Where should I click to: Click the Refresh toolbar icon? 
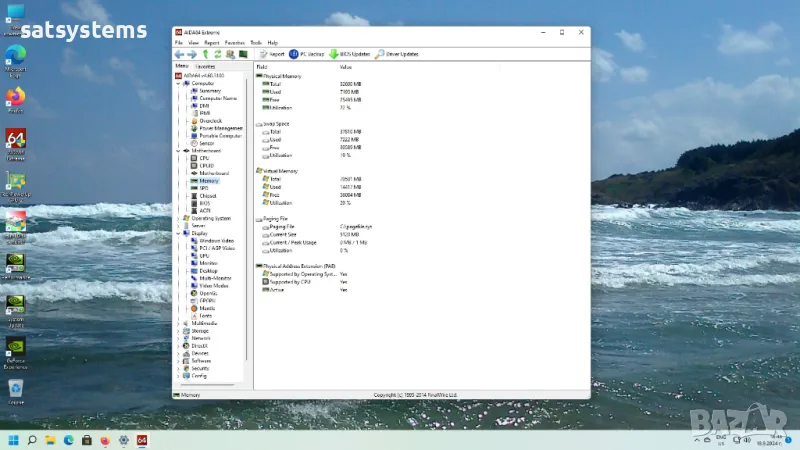coord(217,54)
